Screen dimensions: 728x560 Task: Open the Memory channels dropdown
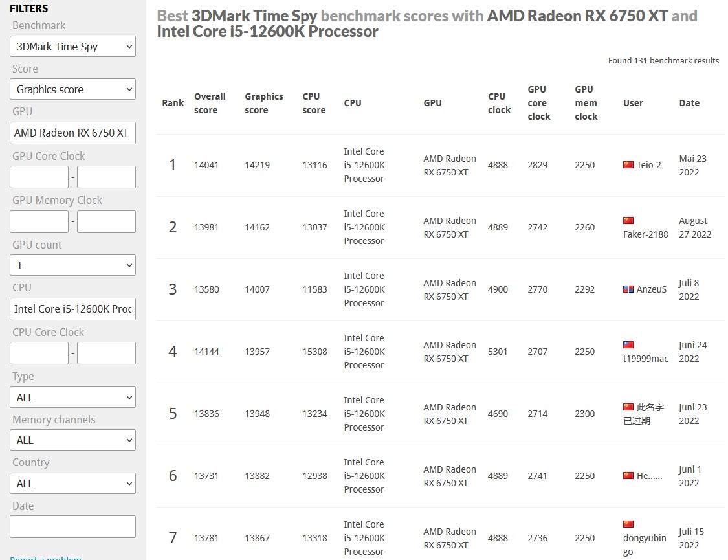point(73,440)
